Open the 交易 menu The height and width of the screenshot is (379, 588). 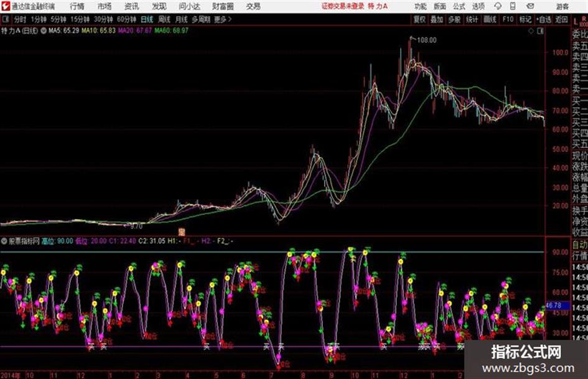(253, 6)
